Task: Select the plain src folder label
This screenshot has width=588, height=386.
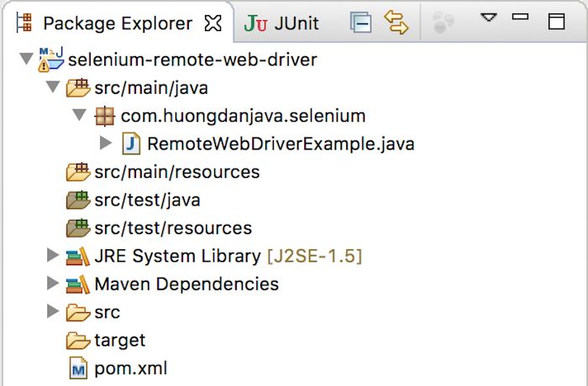Action: pyautogui.click(x=108, y=312)
